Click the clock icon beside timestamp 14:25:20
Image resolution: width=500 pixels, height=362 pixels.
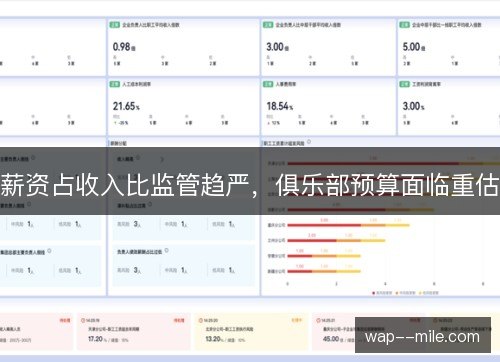[201, 320]
